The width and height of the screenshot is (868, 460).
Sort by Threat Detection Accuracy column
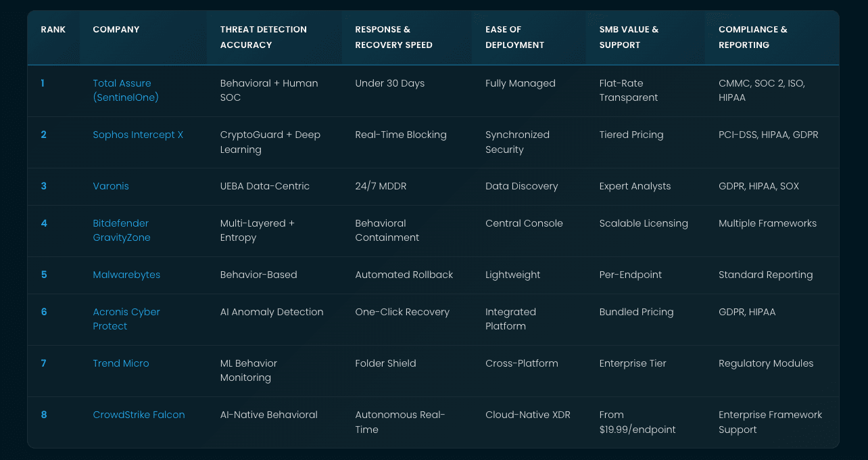pos(264,37)
